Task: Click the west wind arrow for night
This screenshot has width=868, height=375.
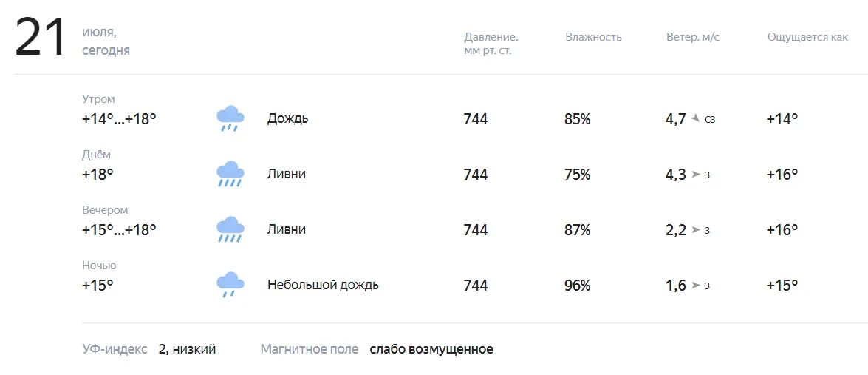Action: (696, 286)
